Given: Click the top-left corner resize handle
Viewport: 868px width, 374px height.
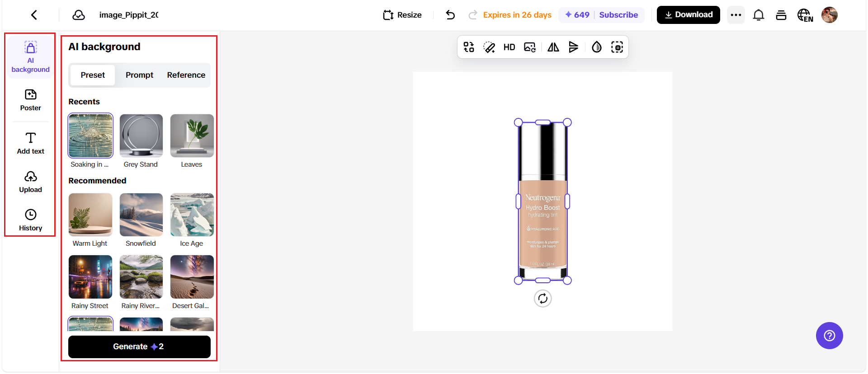Looking at the screenshot, I should (519, 122).
